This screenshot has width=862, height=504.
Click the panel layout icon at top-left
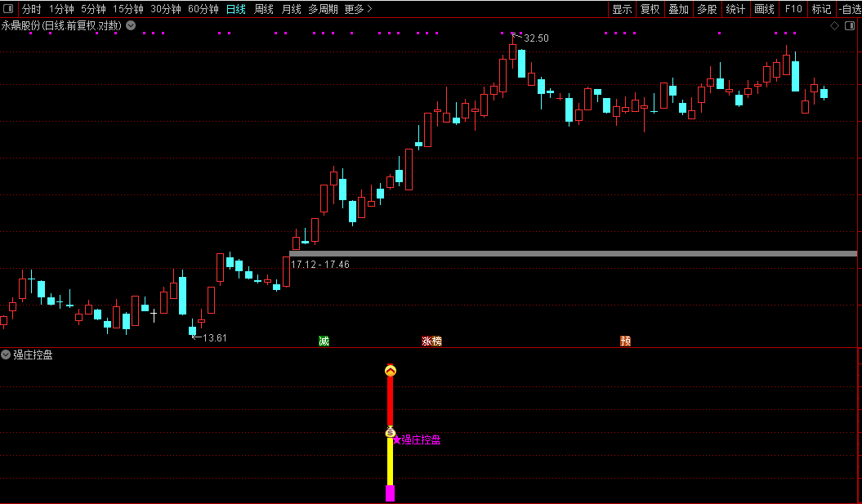pyautogui.click(x=8, y=9)
